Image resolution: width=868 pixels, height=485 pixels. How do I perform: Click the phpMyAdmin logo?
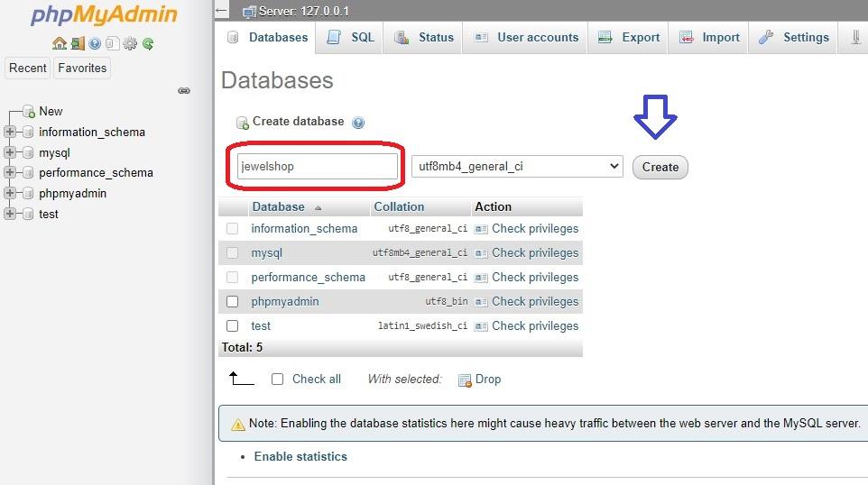pyautogui.click(x=104, y=15)
